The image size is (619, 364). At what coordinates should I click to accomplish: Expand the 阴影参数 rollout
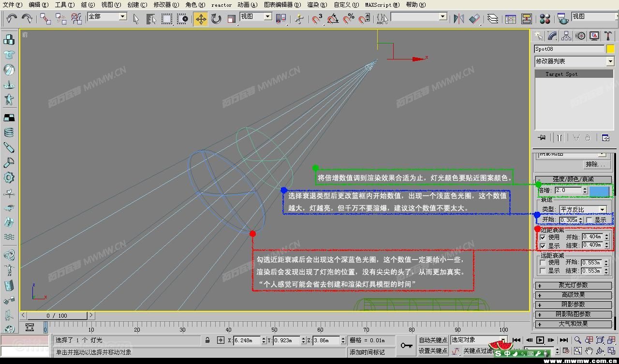click(x=573, y=305)
